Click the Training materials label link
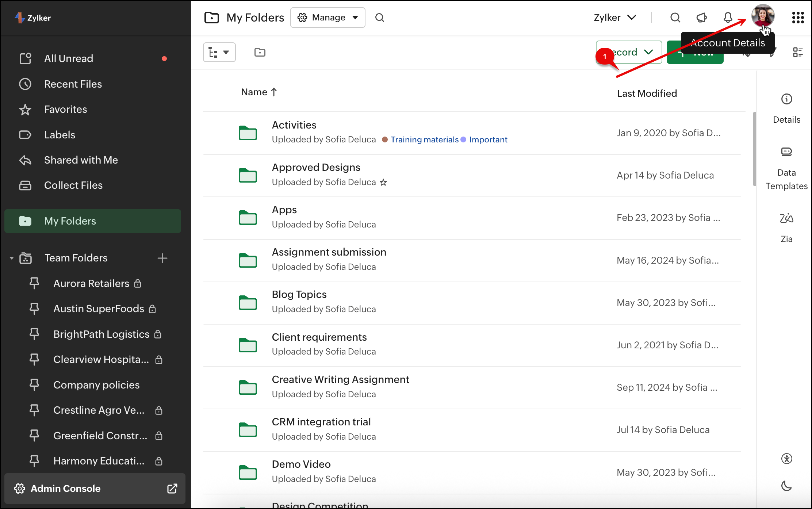Image resolution: width=812 pixels, height=509 pixels. pyautogui.click(x=424, y=139)
